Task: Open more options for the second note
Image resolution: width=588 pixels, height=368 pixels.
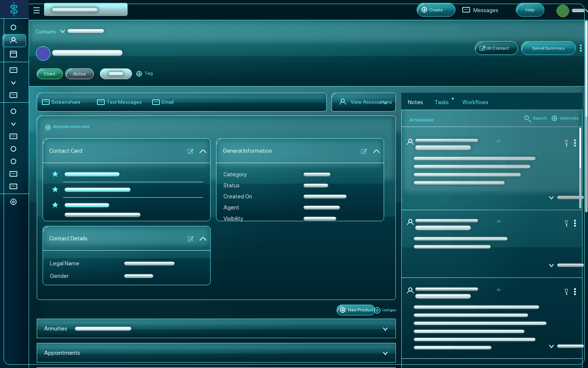Action: [575, 223]
